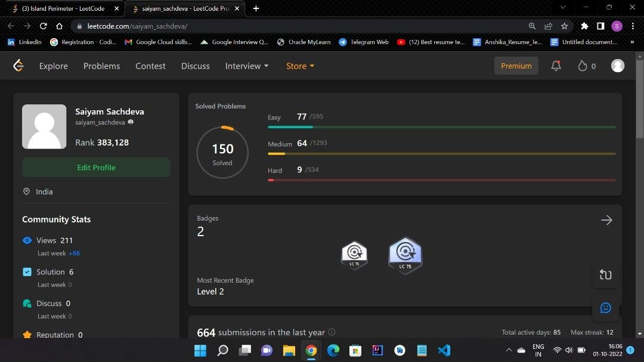The height and width of the screenshot is (362, 644).
Task: Open the Telegram Web bookmark
Action: coord(364,42)
